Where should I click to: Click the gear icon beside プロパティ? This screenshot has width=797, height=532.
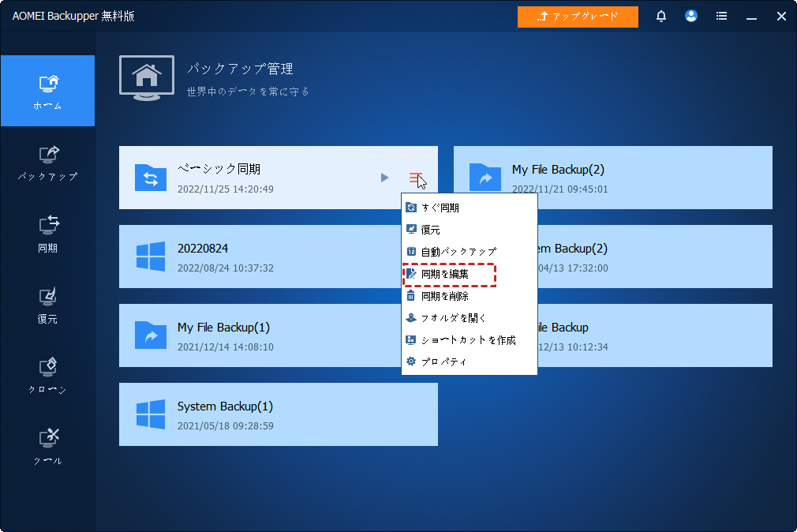pyautogui.click(x=411, y=361)
